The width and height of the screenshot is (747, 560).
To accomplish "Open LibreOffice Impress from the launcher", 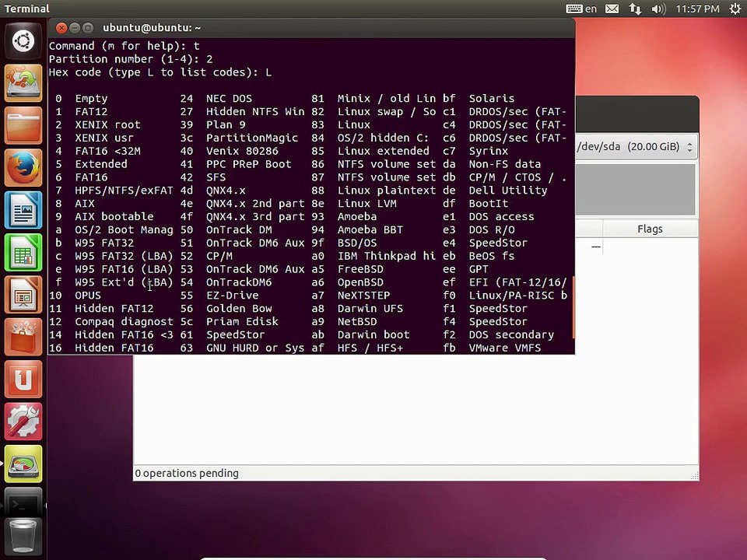I will 23,295.
